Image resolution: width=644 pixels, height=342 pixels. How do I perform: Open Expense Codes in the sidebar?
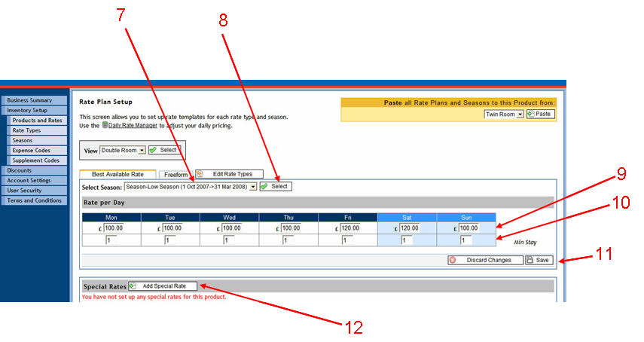click(x=31, y=150)
